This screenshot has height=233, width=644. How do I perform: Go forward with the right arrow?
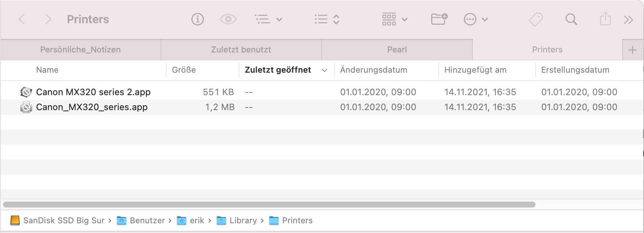48,19
